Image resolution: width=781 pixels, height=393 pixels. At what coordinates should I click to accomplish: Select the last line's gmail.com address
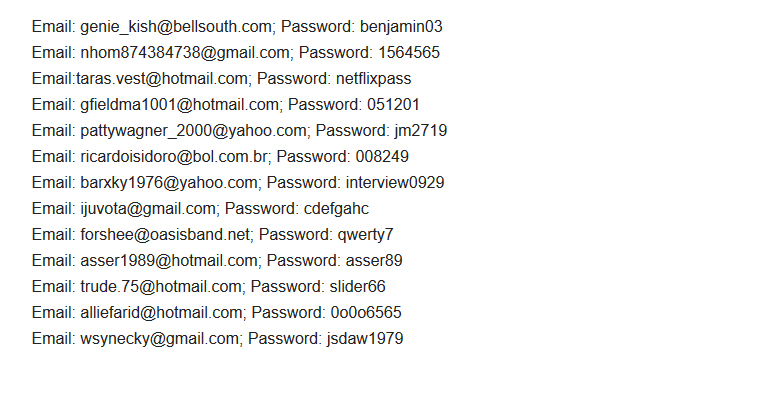click(x=159, y=338)
